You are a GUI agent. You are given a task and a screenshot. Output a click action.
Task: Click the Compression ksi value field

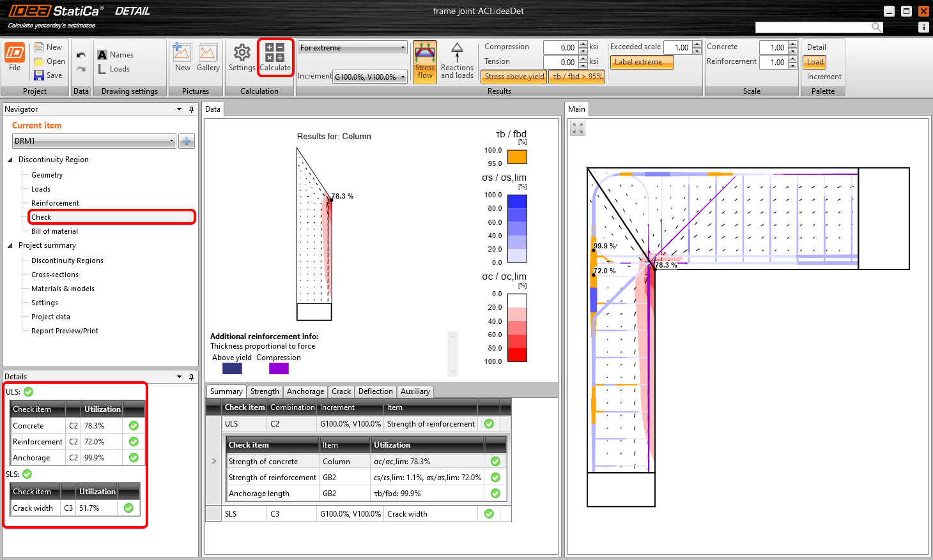coord(560,47)
